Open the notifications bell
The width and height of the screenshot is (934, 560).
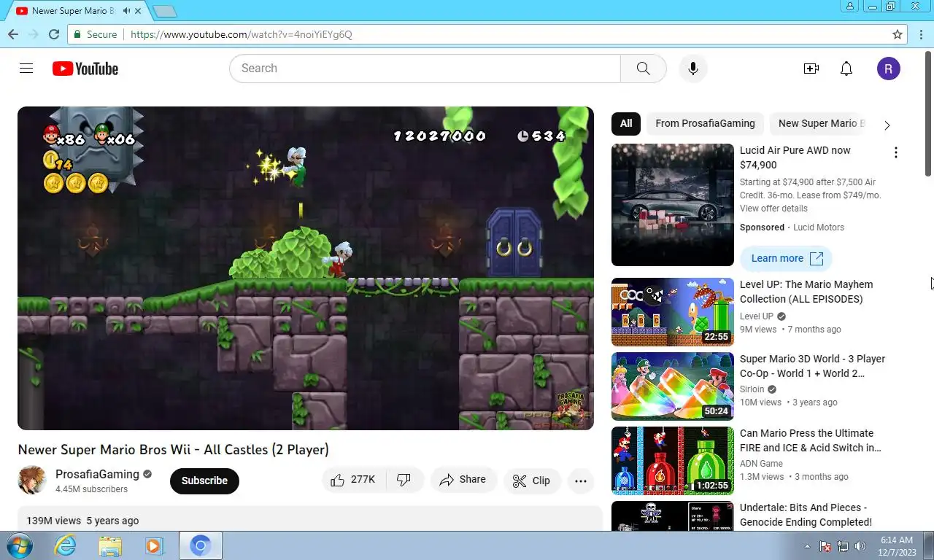pos(846,69)
